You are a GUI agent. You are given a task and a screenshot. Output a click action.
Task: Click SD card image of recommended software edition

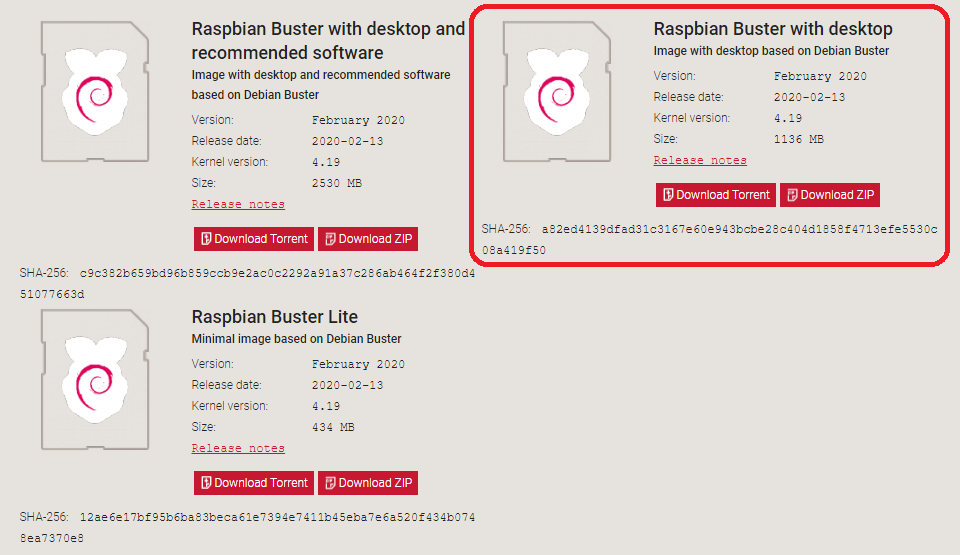click(95, 92)
